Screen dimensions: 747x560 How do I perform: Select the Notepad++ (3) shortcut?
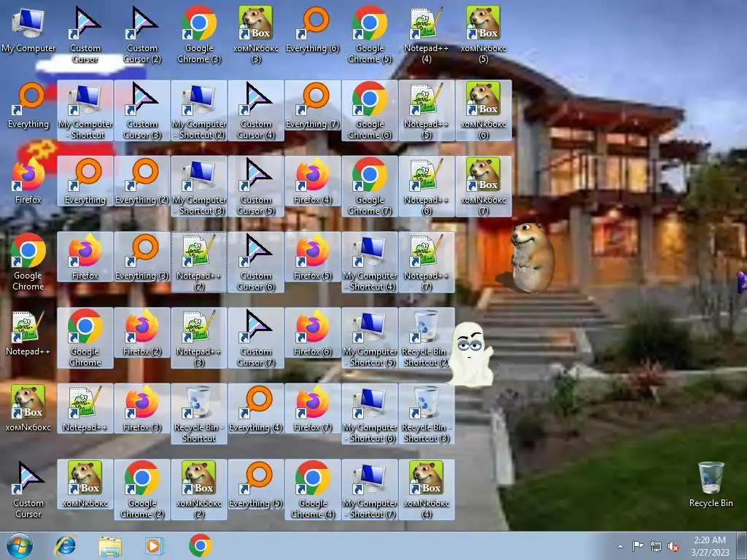pos(199,338)
